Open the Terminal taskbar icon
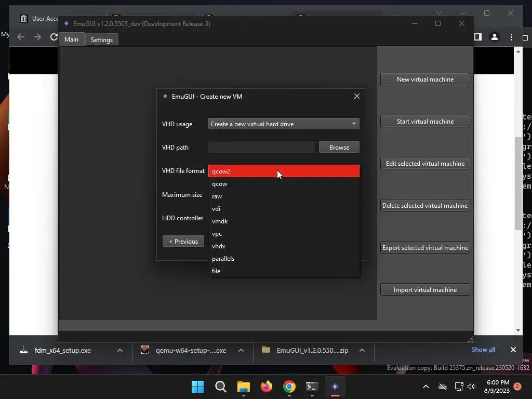The image size is (532, 399). click(x=312, y=387)
